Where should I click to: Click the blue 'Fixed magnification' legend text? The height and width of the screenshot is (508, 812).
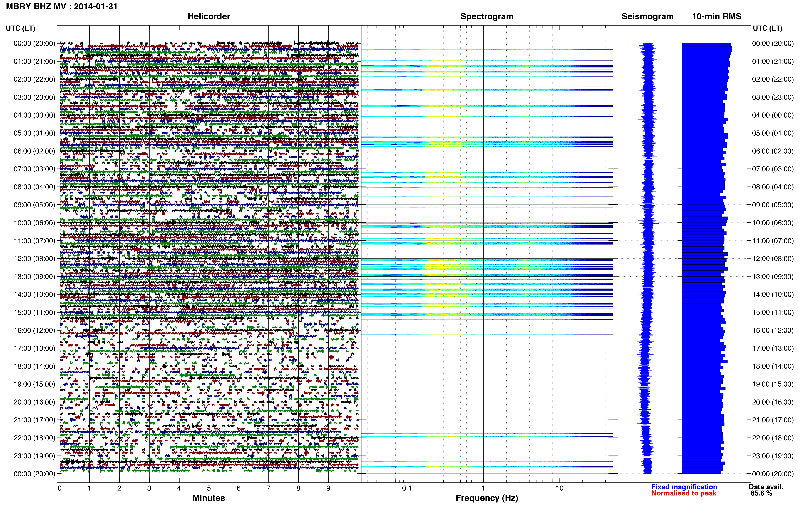[684, 487]
